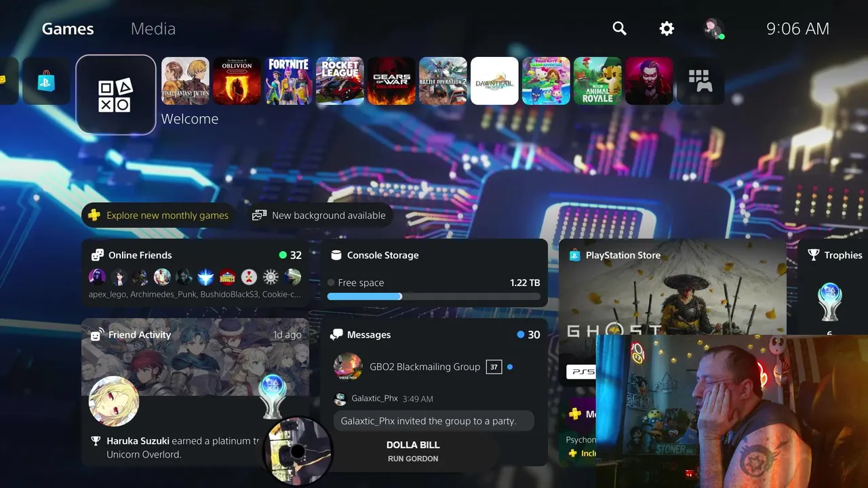Click the platinum trophy in Friend Activity

(274, 396)
